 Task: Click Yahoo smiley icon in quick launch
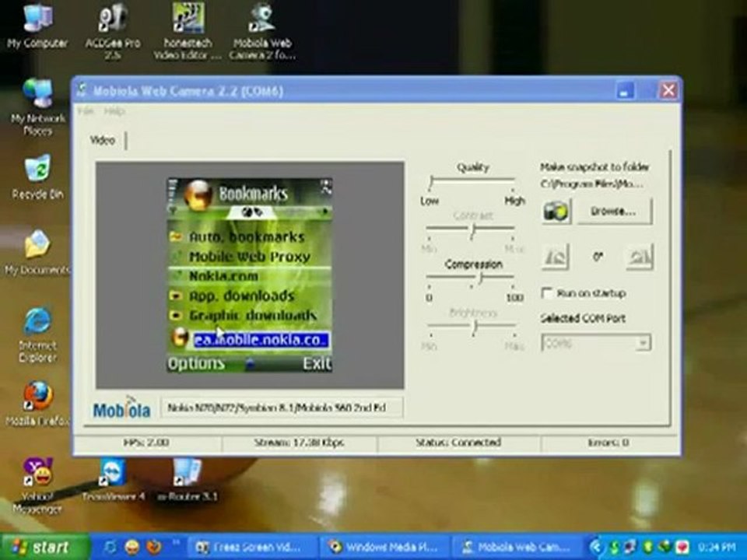pos(132,547)
